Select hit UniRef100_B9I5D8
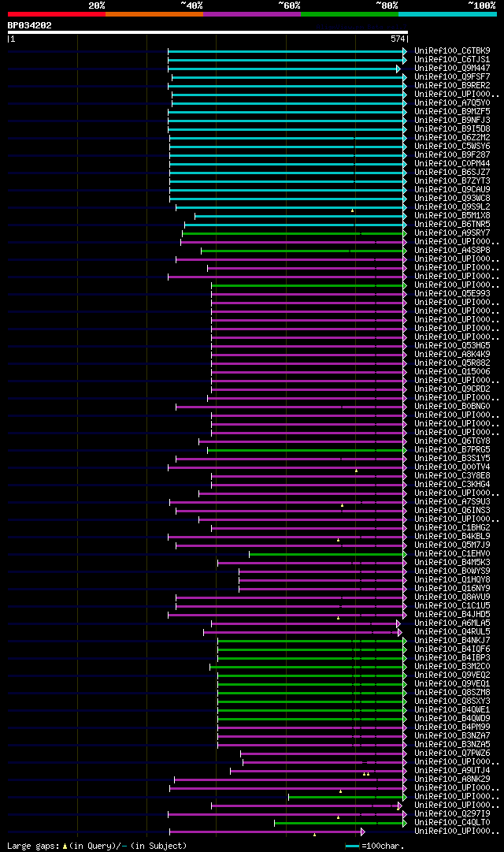Image resolution: width=504 pixels, height=852 pixels. pos(452,129)
